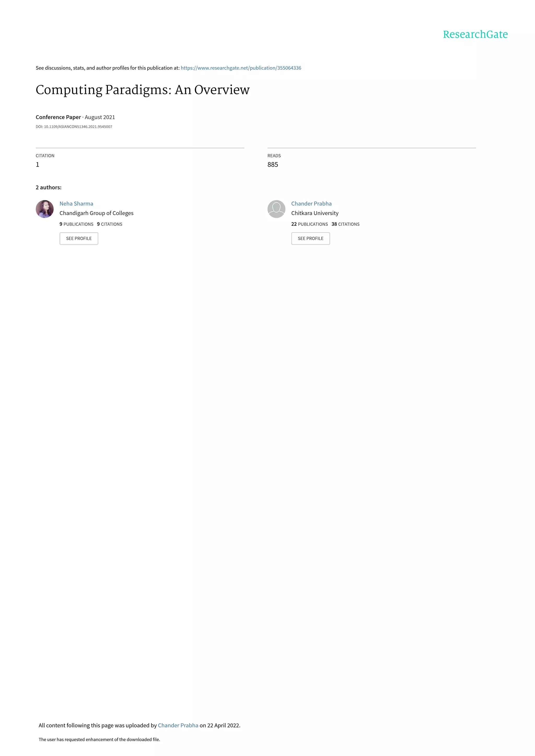Image resolution: width=535 pixels, height=756 pixels.
Task: Click the citation count of 1
Action: click(38, 165)
